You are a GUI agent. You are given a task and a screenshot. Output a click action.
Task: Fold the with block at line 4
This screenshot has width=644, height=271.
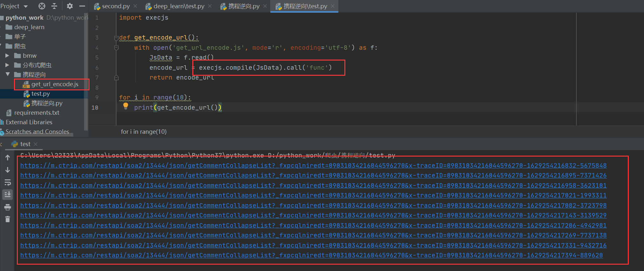pyautogui.click(x=116, y=48)
